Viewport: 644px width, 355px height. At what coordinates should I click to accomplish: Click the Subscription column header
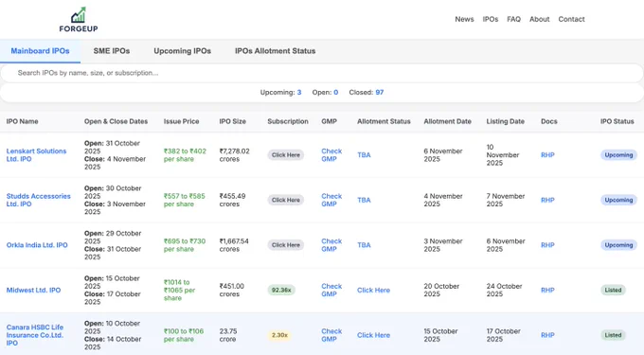[x=288, y=121]
